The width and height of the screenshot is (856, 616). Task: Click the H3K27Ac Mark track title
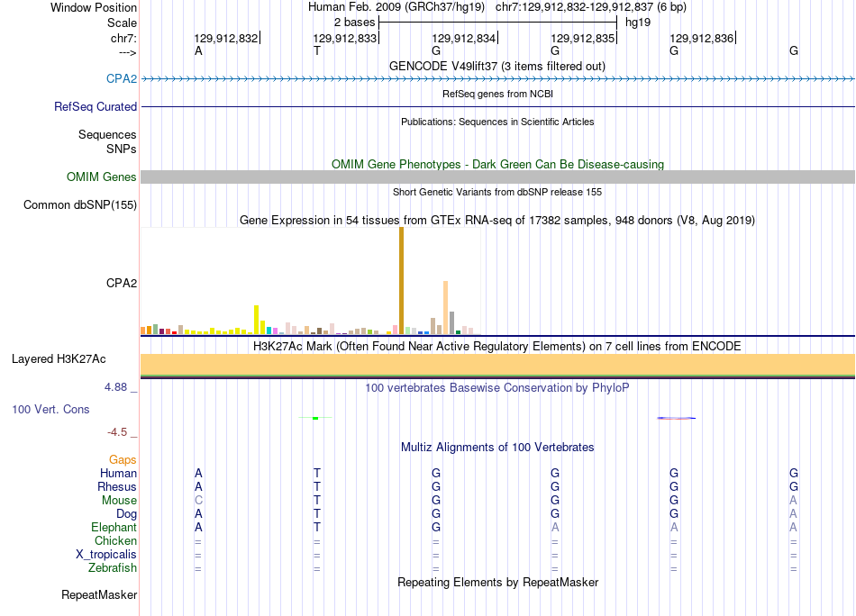pos(497,347)
